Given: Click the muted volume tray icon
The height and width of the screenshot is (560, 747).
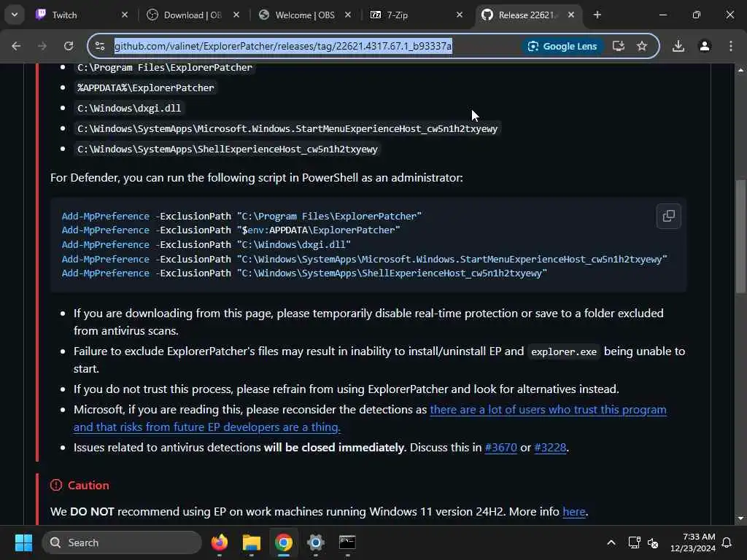Looking at the screenshot, I should 653,542.
